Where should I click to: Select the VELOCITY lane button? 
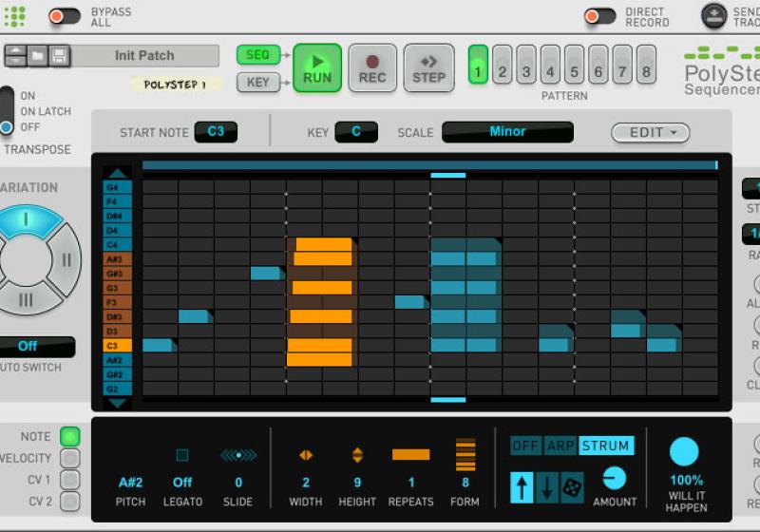[69, 458]
